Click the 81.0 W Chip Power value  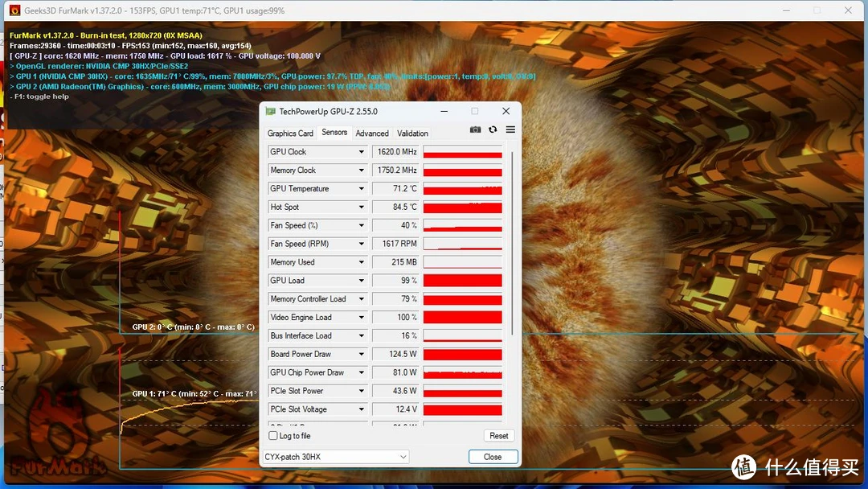pos(395,372)
